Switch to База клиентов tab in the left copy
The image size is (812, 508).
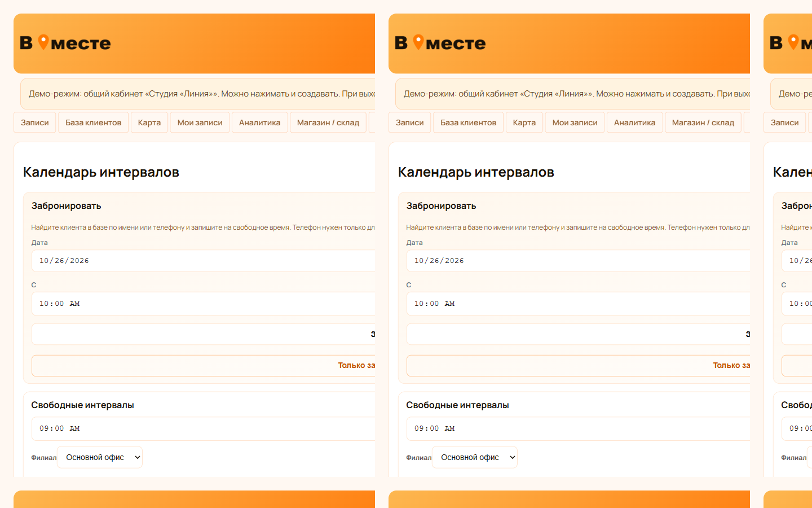coord(94,122)
